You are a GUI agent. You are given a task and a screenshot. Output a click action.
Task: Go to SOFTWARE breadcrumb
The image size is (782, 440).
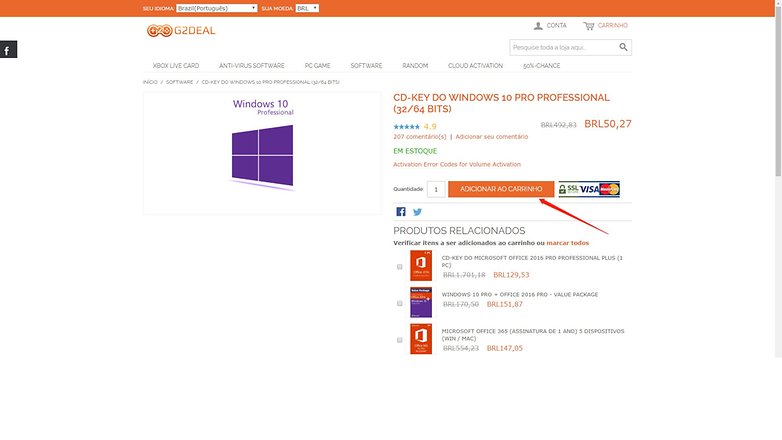pos(180,82)
